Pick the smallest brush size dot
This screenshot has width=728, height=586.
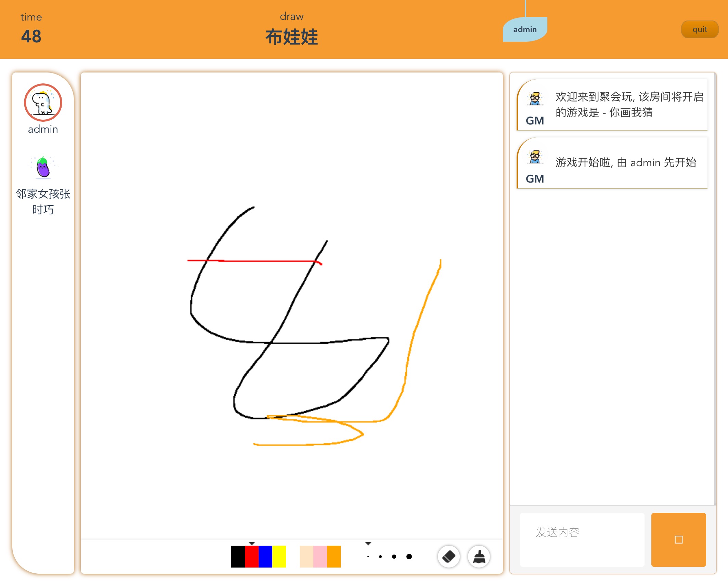click(x=368, y=557)
